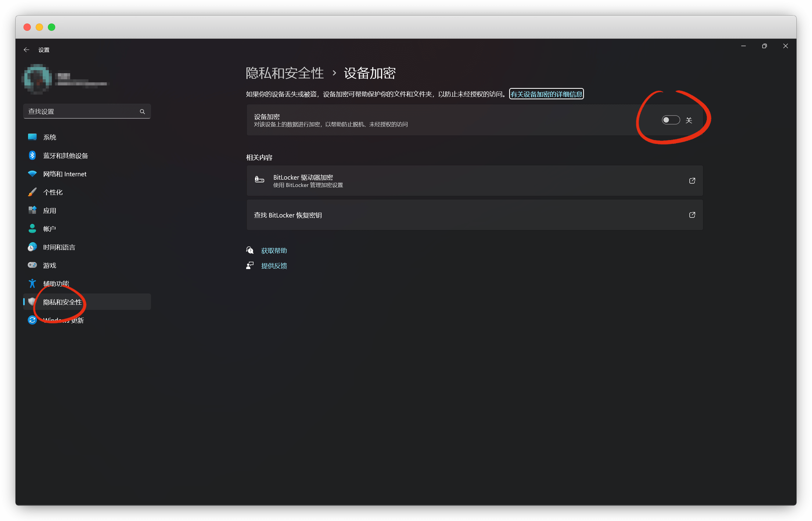Click the 查找设置 search field
This screenshot has height=521, width=812.
(81, 112)
